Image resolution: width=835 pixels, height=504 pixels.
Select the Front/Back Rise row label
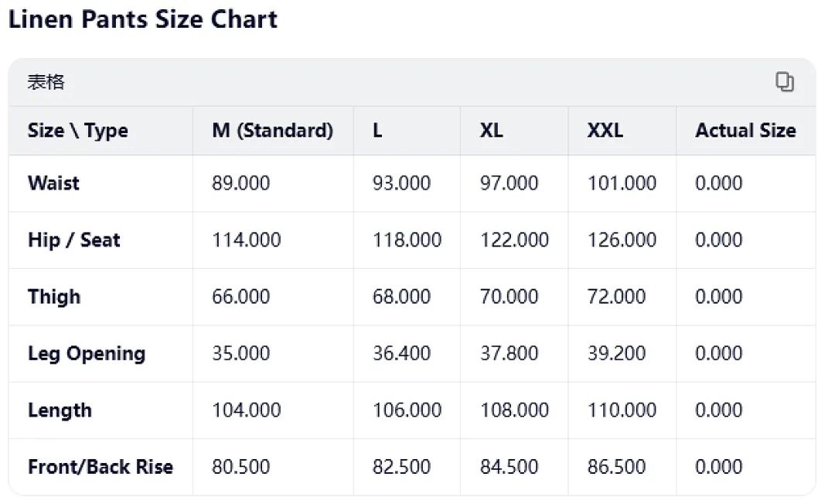(x=100, y=467)
